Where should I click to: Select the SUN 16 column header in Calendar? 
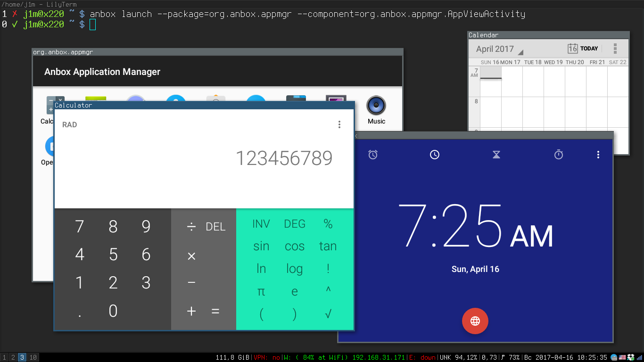[x=490, y=62]
